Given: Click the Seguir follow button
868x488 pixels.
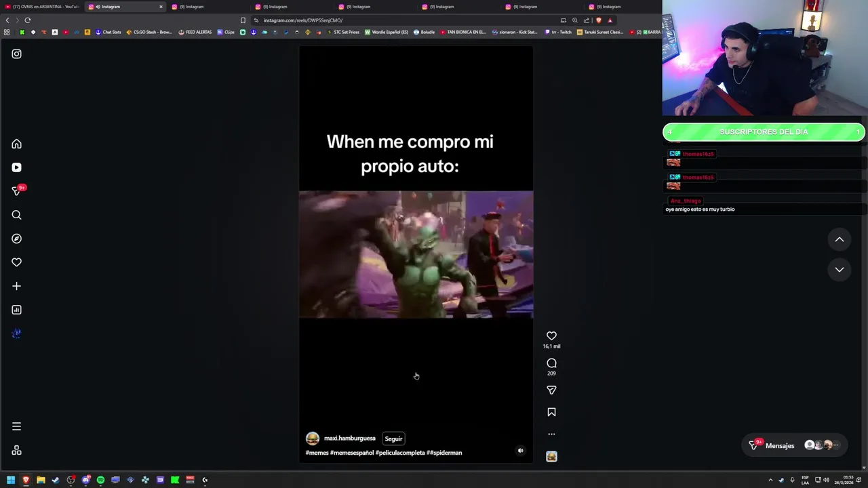Looking at the screenshot, I should [x=393, y=439].
